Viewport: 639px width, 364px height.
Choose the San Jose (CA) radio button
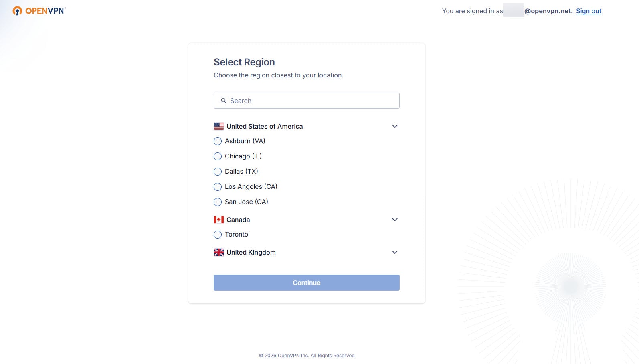(218, 202)
